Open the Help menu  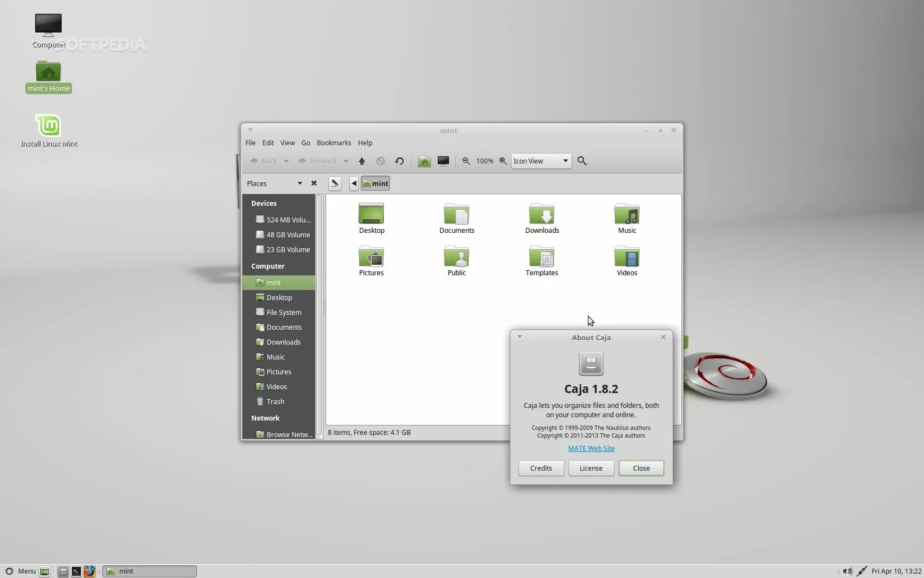[x=365, y=143]
